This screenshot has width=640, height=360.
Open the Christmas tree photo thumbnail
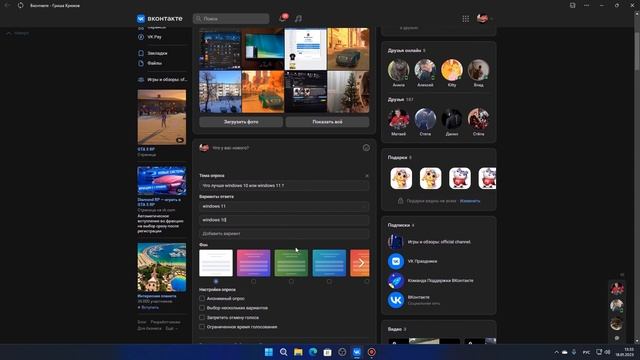(x=348, y=92)
